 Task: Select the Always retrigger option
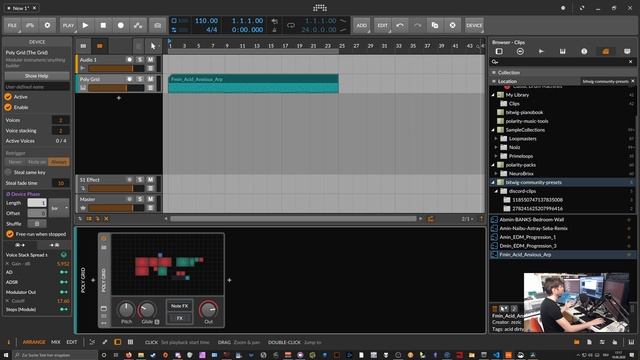coord(59,162)
